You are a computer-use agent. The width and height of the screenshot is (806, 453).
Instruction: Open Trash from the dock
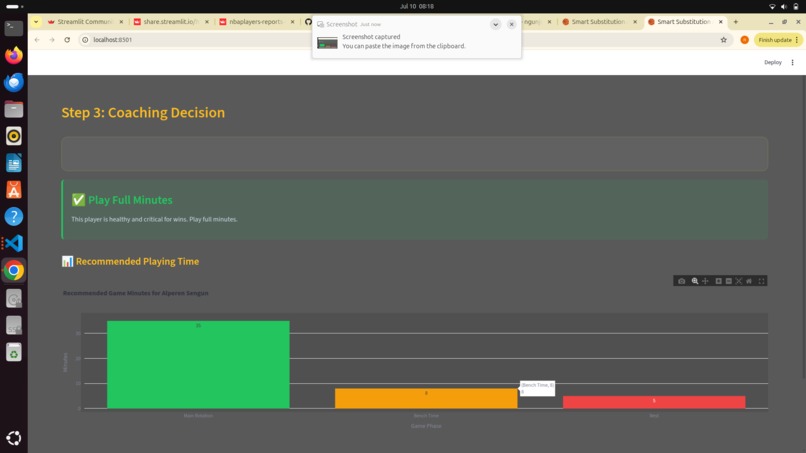point(14,352)
